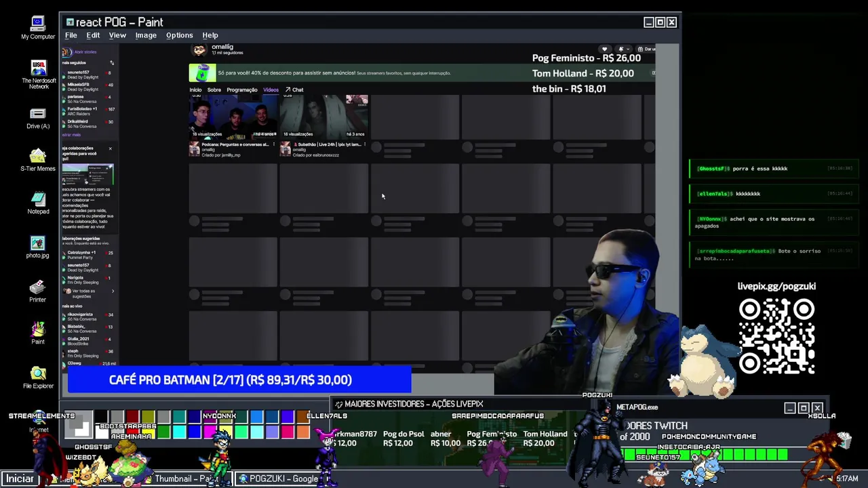Switch to the Programação channel tab
The height and width of the screenshot is (488, 868).
click(x=242, y=90)
